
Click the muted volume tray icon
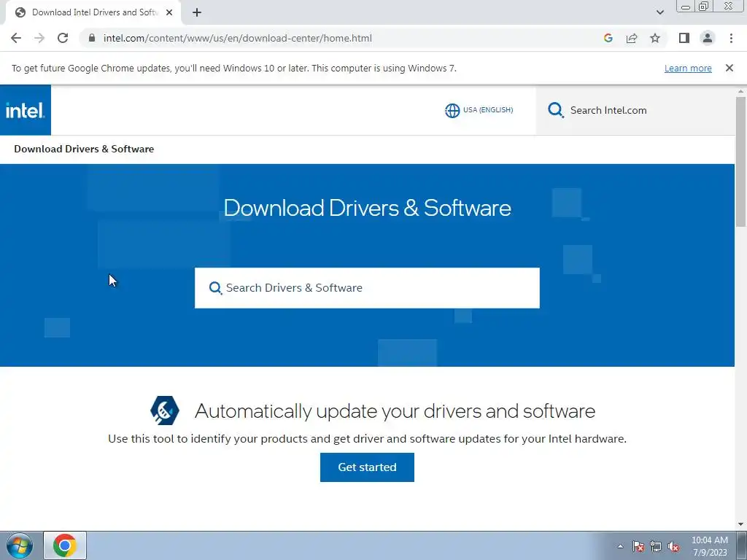coord(673,546)
